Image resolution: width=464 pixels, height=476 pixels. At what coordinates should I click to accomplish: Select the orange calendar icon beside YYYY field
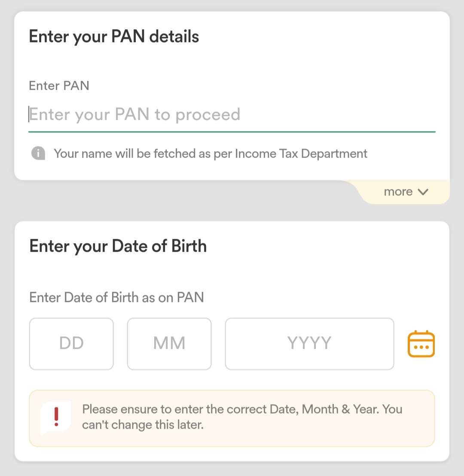421,343
